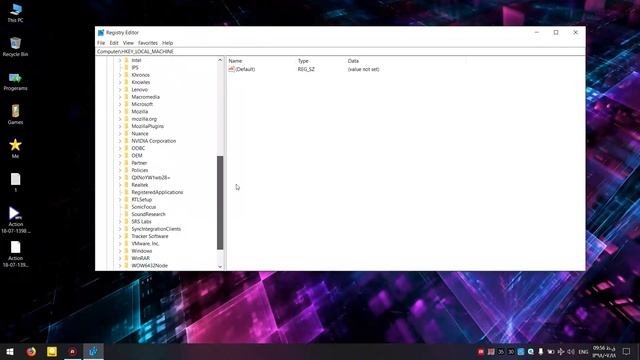The width and height of the screenshot is (640, 360).
Task: Open the taskbar clock and date
Action: point(604,352)
